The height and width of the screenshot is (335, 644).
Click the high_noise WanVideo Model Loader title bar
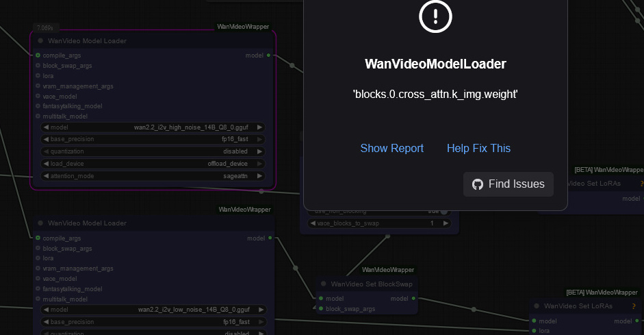[153, 40]
